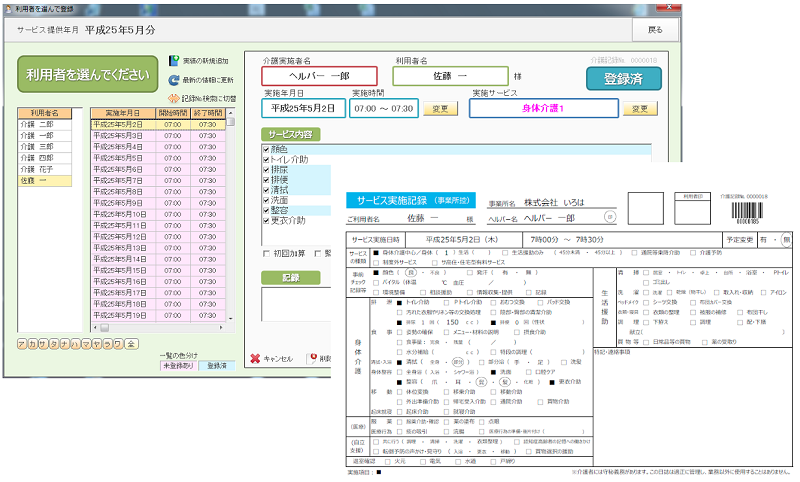The image size is (800, 482).
Task: Filter users by the ラ kana button
Action: [x=107, y=344]
